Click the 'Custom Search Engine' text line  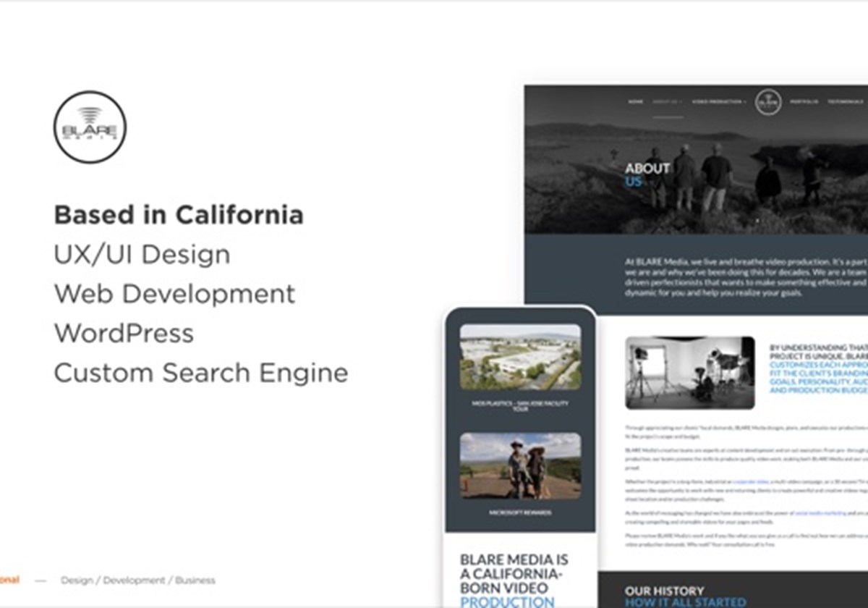click(x=201, y=373)
